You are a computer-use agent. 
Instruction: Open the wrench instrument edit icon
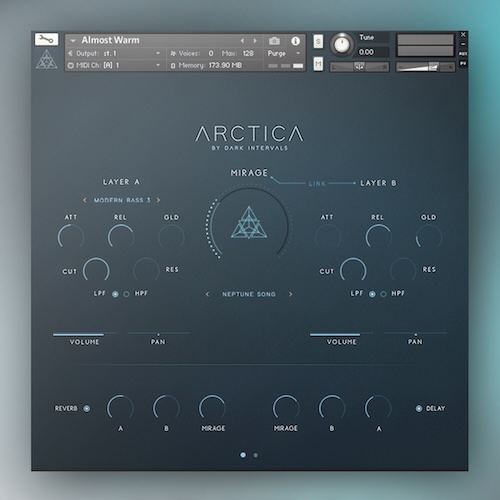46,39
